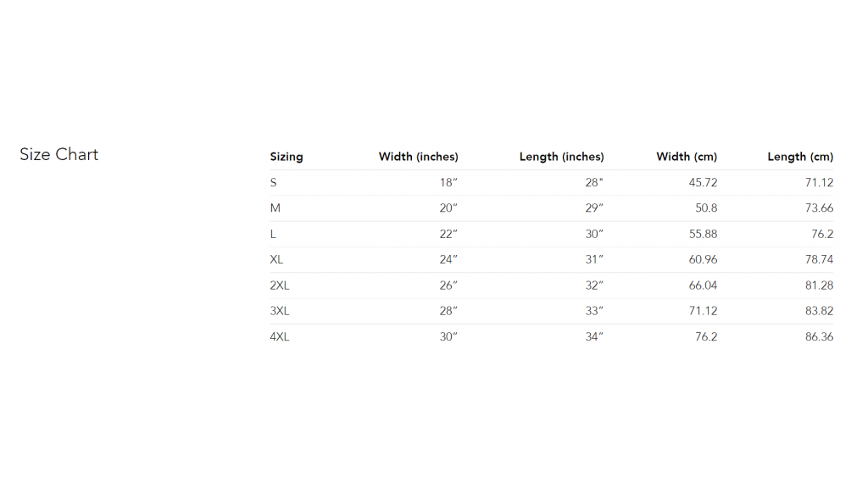The image size is (868, 488).
Task: Select the S size row label
Action: [274, 183]
